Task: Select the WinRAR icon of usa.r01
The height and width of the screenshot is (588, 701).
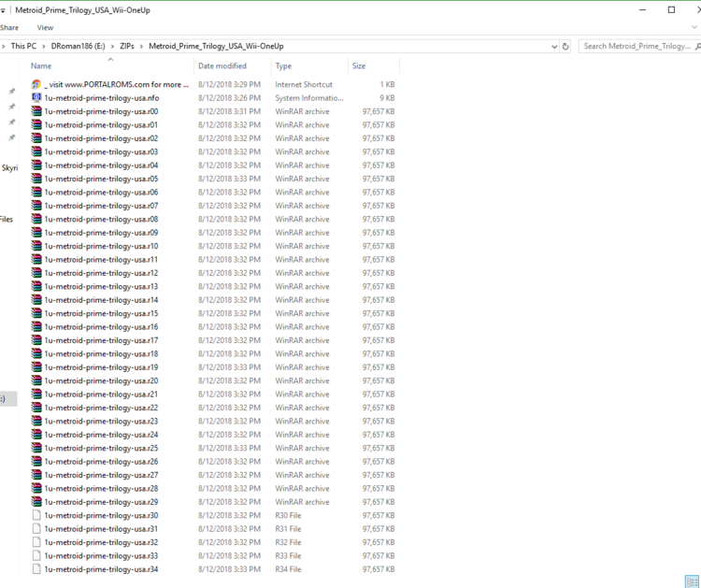Action: [x=36, y=124]
